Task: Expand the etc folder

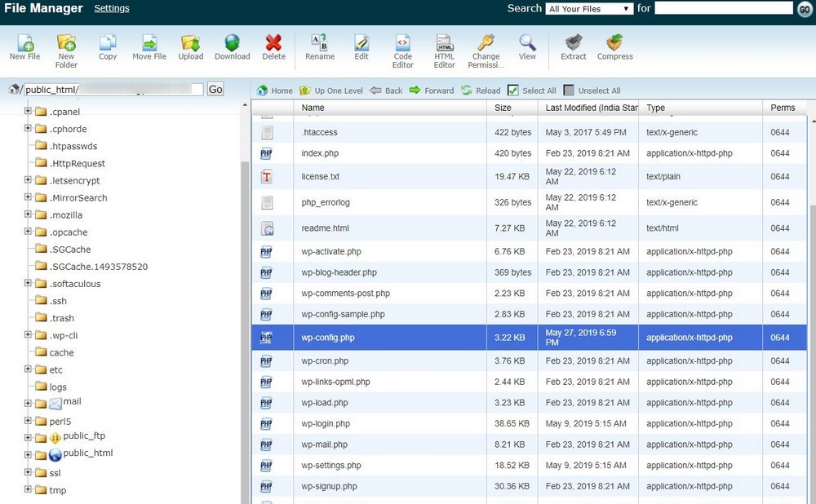Action: coord(28,369)
